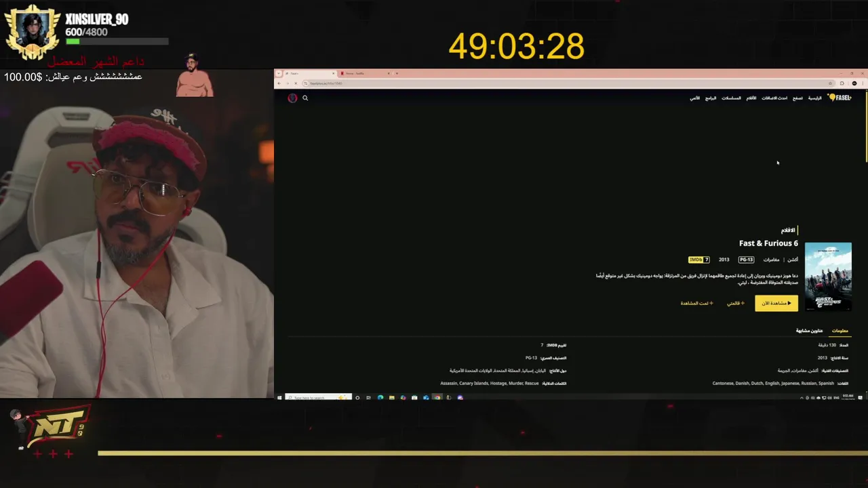The width and height of the screenshot is (868, 488).
Task: Open الأنمي in the Fasel navigation
Action: pos(695,98)
